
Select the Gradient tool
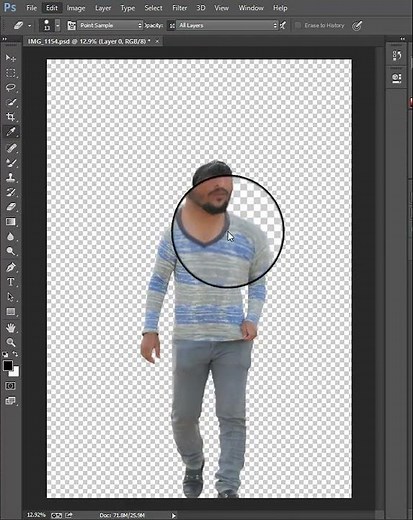click(x=10, y=222)
